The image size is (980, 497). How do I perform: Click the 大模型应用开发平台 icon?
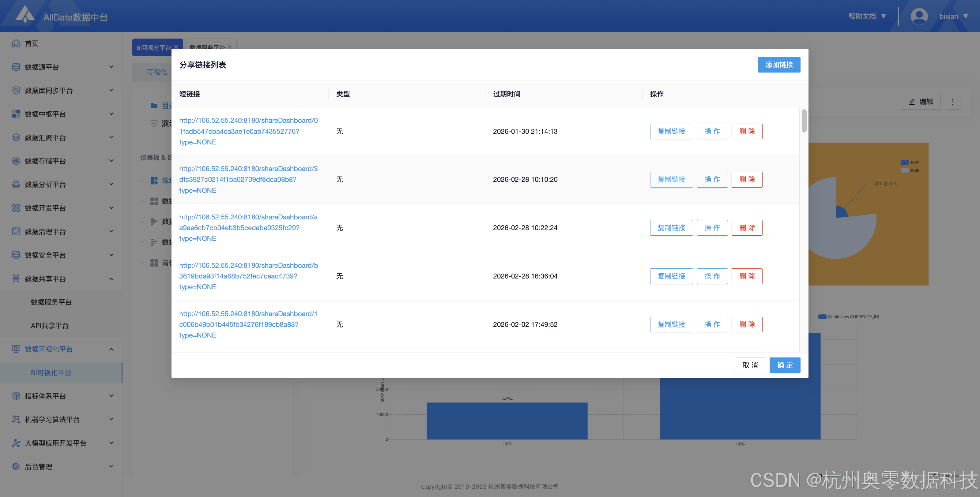16,443
